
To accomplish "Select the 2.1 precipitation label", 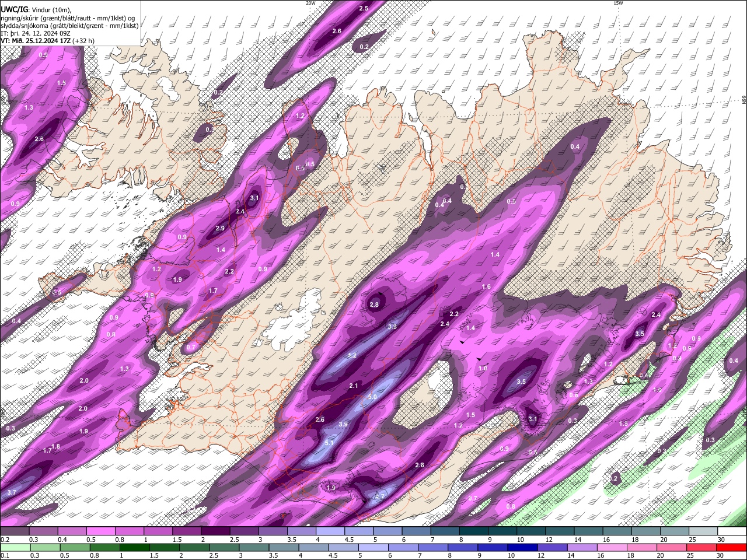I will [x=354, y=386].
